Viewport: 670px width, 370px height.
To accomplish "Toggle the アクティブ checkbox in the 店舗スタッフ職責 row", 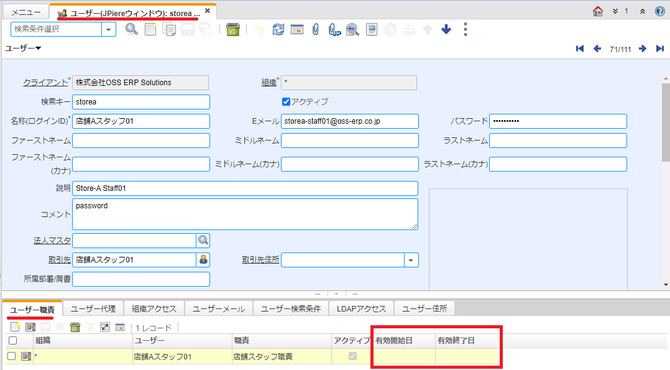I will pyautogui.click(x=353, y=355).
